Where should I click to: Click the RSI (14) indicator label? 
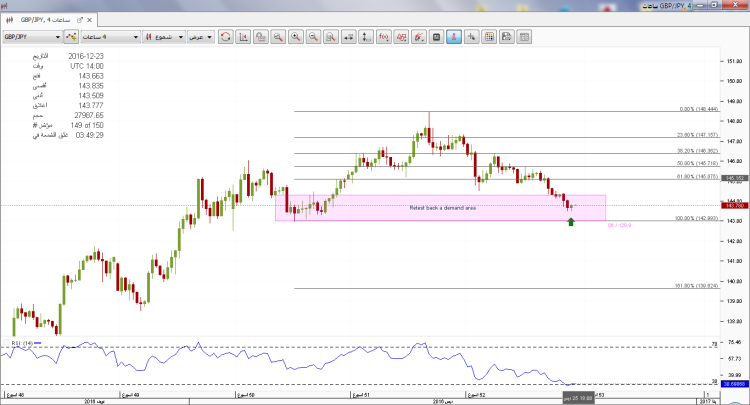(x=22, y=343)
